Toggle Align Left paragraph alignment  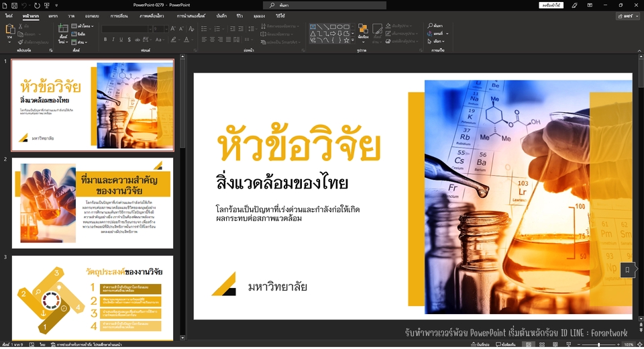204,40
